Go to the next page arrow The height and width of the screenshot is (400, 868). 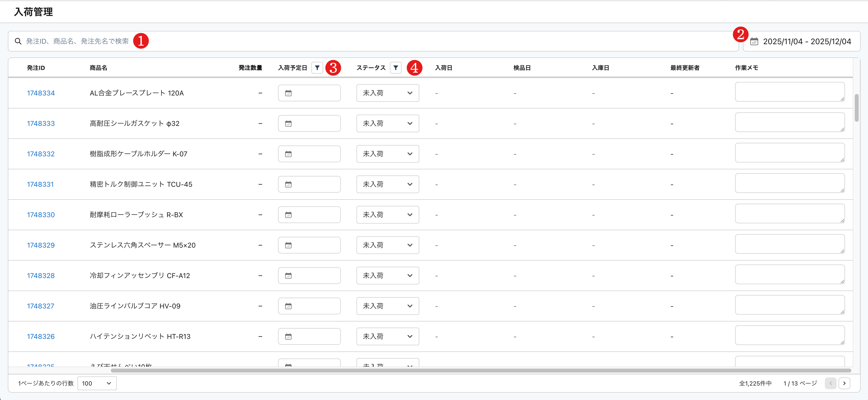pos(844,383)
